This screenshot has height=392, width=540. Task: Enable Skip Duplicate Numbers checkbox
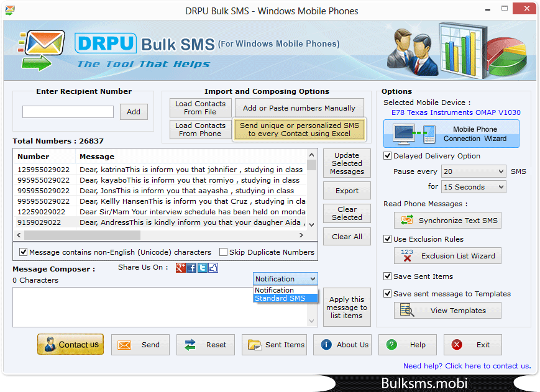point(223,252)
